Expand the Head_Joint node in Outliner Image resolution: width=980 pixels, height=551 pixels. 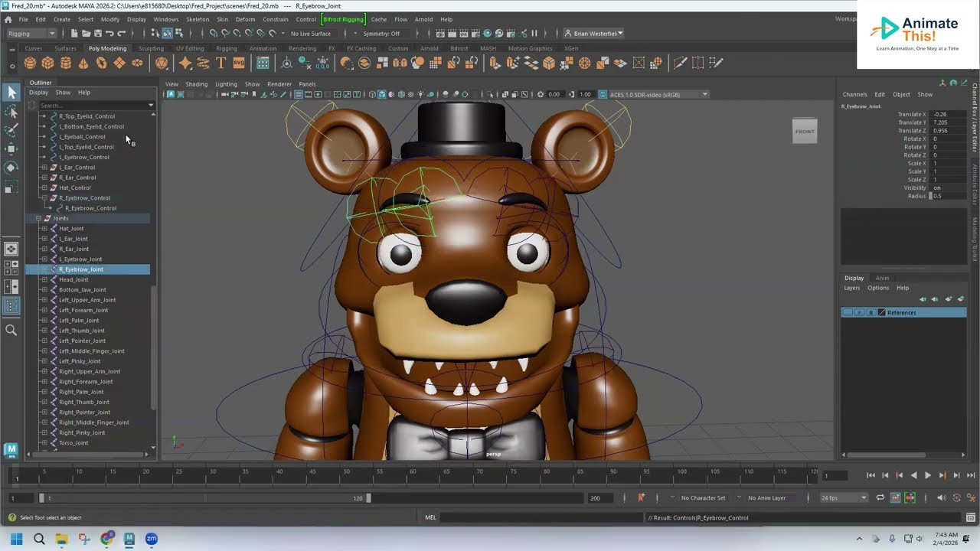tap(44, 279)
